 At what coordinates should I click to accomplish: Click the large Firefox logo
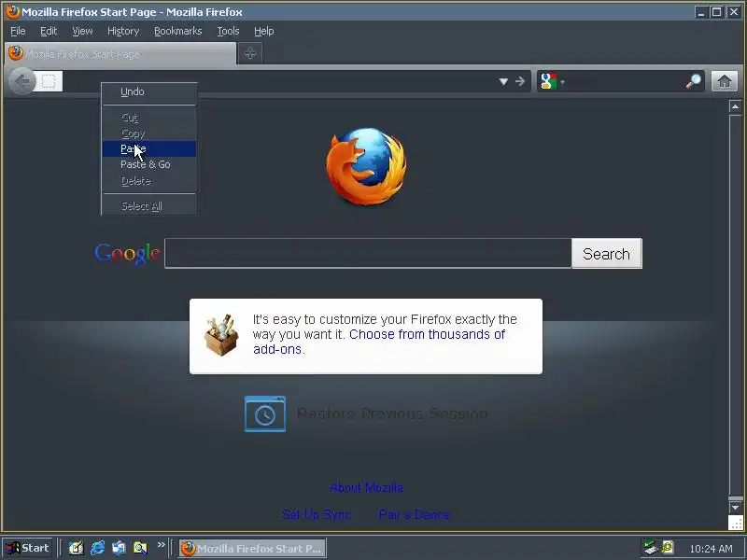pos(366,166)
